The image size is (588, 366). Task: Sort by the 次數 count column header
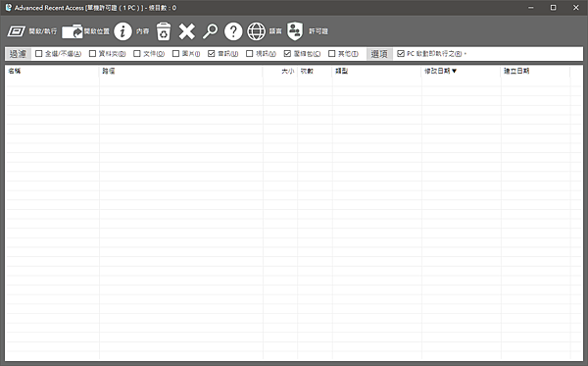pos(315,71)
